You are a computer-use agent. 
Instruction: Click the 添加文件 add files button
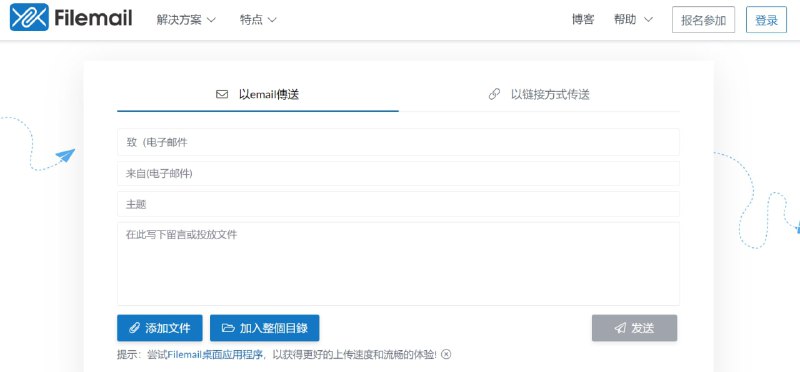pyautogui.click(x=160, y=328)
